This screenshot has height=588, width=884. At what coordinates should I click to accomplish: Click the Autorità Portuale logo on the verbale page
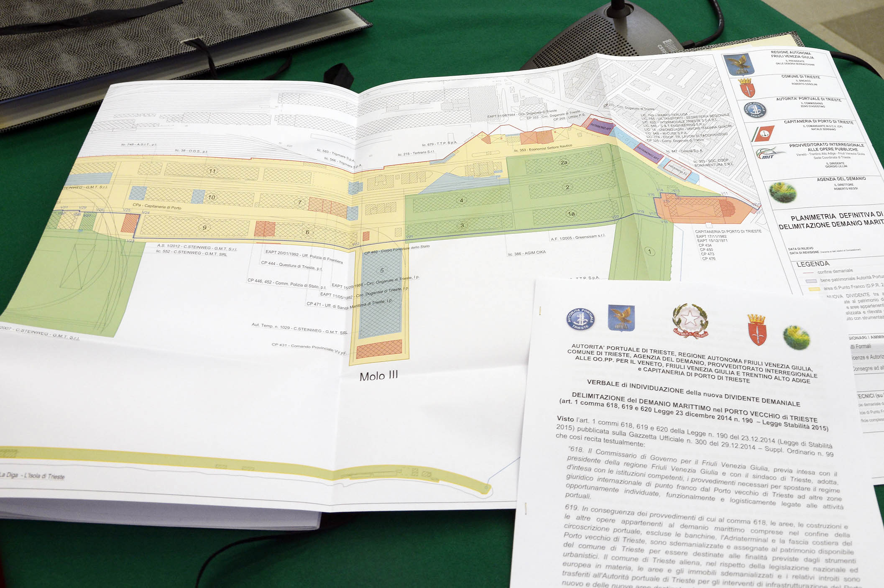[580, 320]
